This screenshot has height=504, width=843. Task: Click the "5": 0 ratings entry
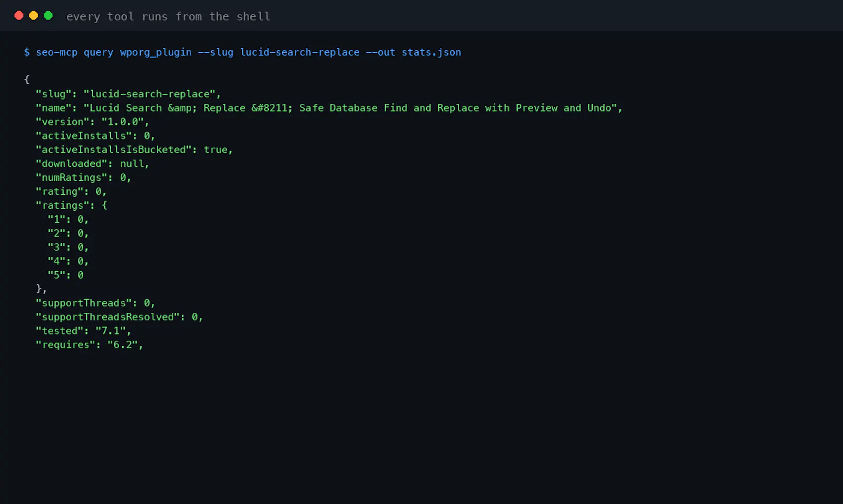point(65,275)
